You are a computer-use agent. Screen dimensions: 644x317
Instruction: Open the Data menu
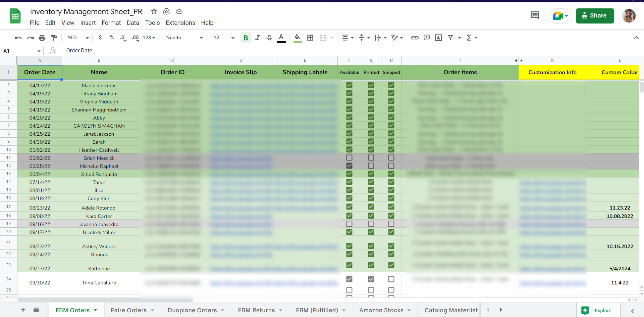[x=133, y=23]
